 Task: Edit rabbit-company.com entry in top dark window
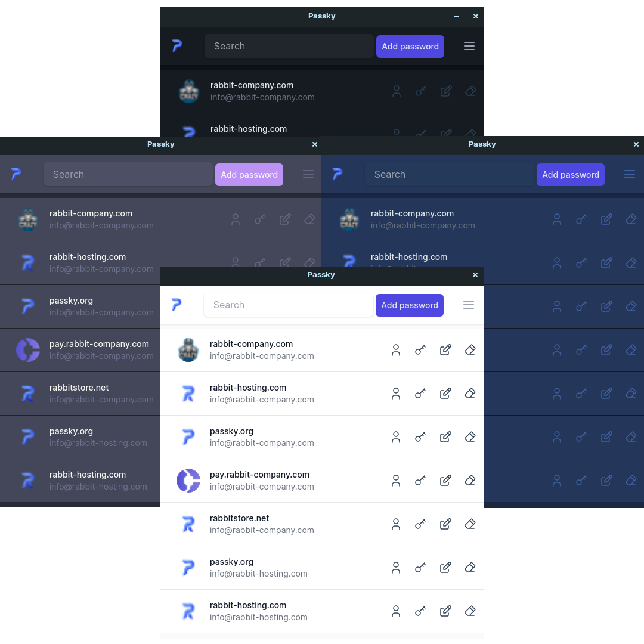446,91
